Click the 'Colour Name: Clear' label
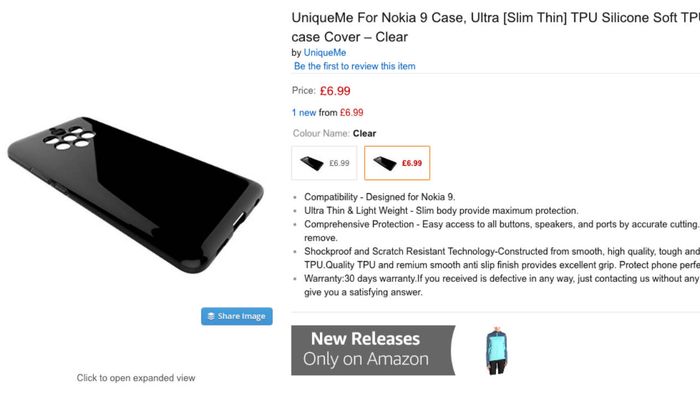Screen dimensions: 700x394 [x=334, y=133]
